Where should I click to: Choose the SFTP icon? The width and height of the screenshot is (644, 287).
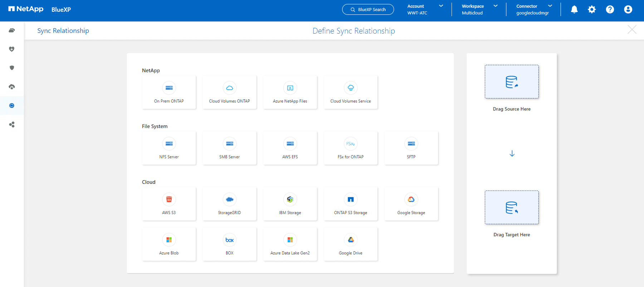click(x=411, y=144)
